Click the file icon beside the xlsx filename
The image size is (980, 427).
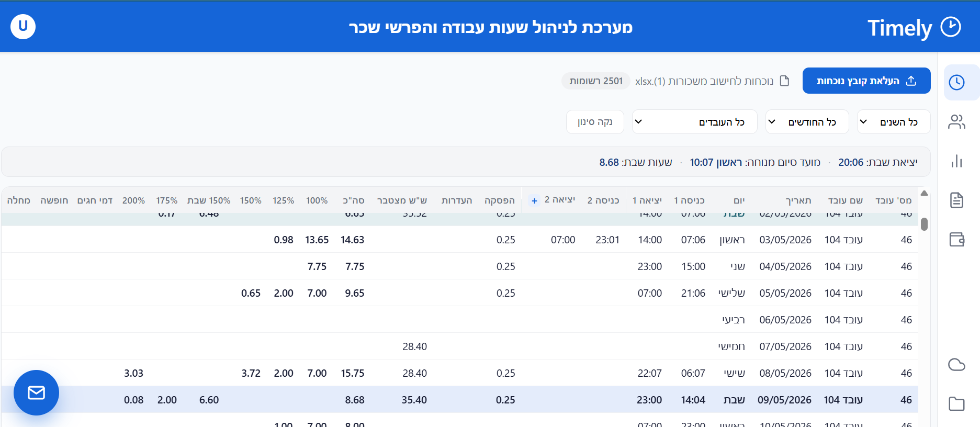(x=784, y=81)
